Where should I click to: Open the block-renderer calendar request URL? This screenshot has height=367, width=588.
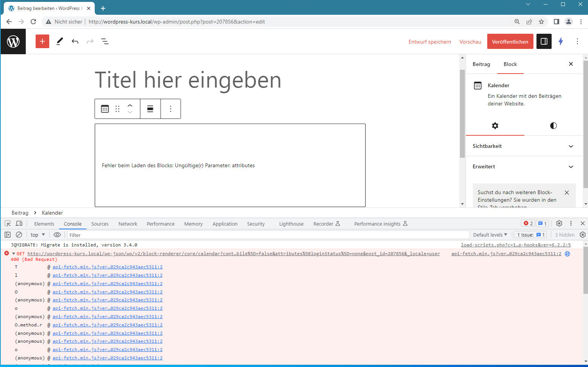point(234,254)
